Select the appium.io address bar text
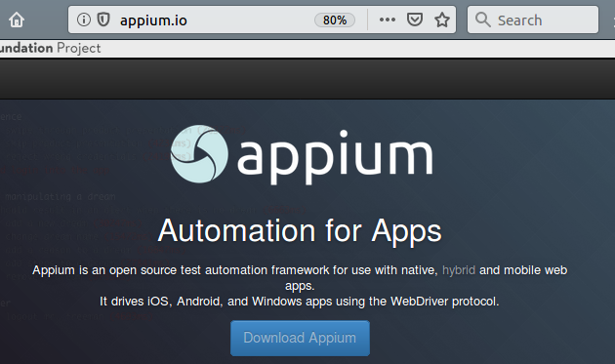Screen dimensions: 615x364 point(153,20)
